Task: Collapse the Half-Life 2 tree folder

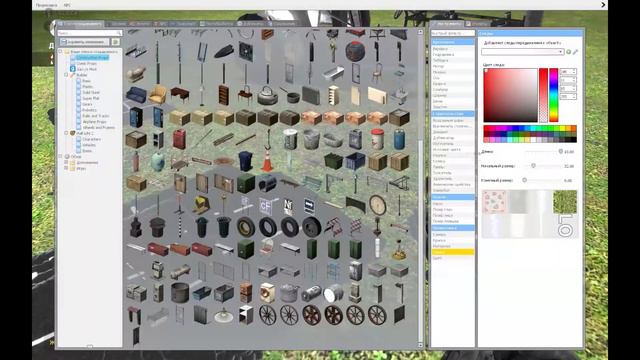Action: point(66,133)
